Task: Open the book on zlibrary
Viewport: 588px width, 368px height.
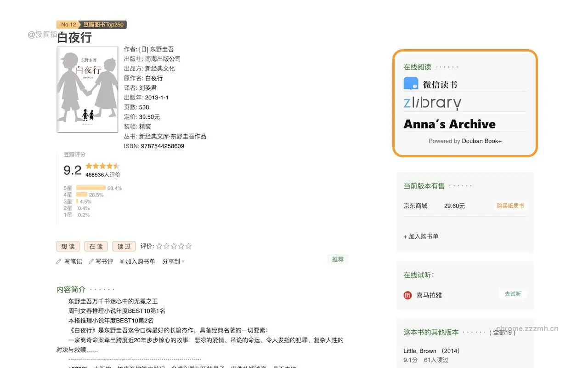Action: point(432,103)
